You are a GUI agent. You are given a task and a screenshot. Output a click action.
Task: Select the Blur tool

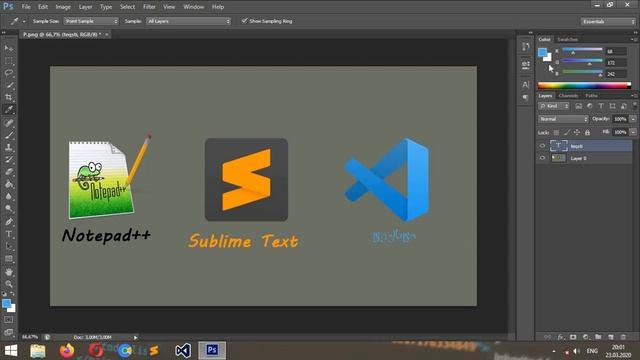pos(9,196)
